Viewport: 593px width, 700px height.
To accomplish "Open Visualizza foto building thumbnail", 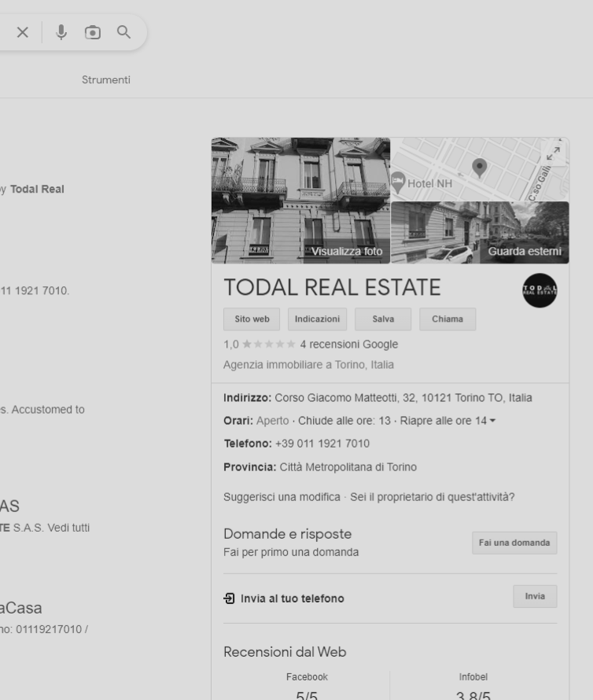I will (x=301, y=201).
